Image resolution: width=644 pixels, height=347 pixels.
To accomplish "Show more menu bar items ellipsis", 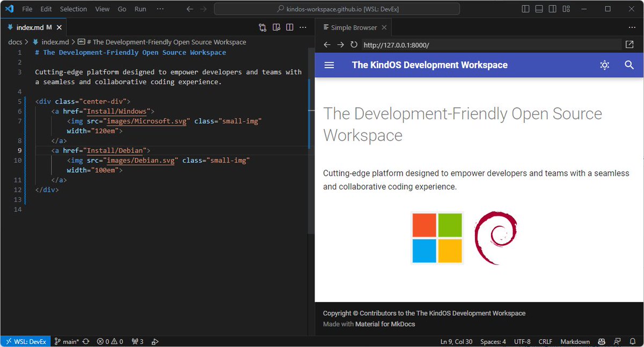I will pyautogui.click(x=160, y=9).
